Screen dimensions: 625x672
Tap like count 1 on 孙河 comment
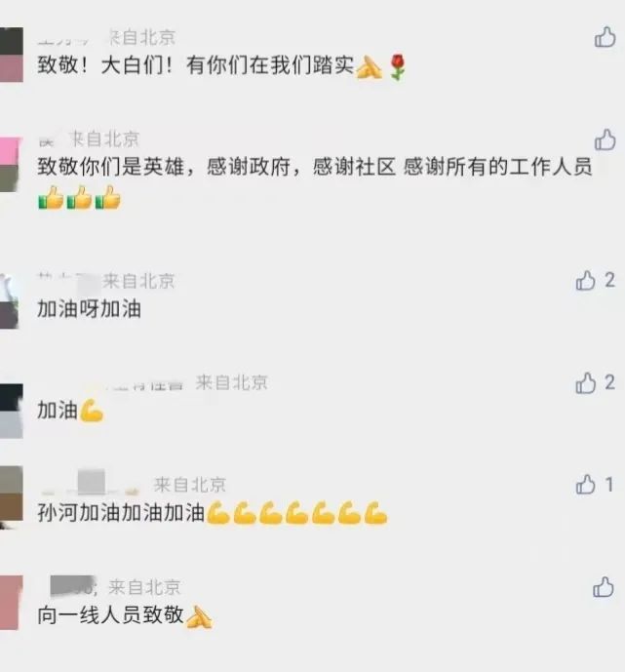pyautogui.click(x=609, y=485)
